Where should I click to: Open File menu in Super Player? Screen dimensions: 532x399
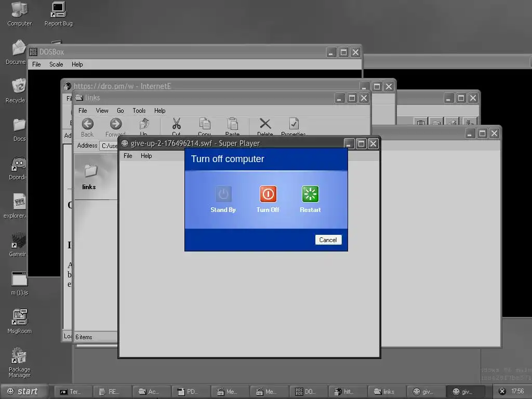click(128, 156)
